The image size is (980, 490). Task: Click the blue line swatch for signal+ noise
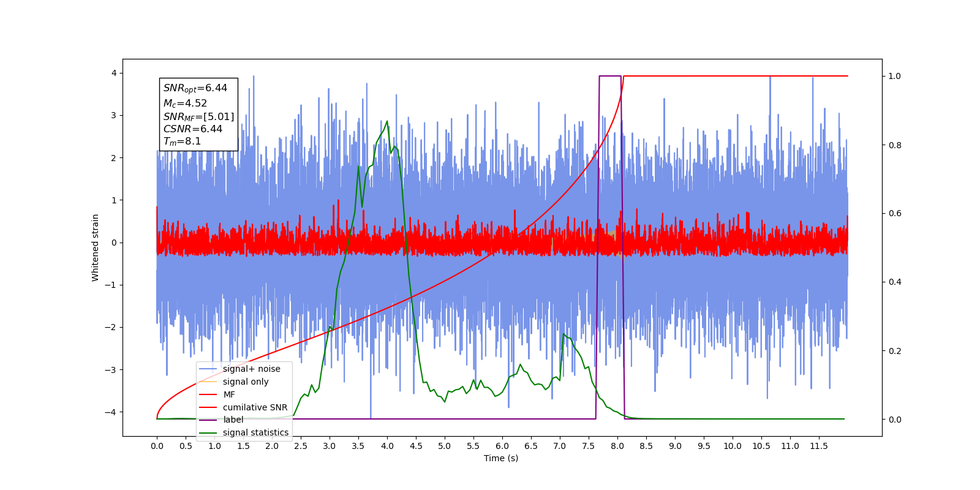point(208,369)
